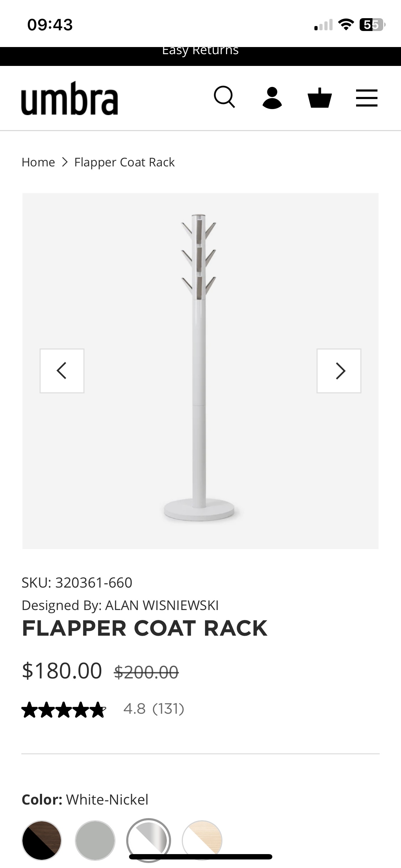Viewport: 401px width, 868px height.
Task: Go to the umbra logo homepage
Action: click(x=70, y=98)
